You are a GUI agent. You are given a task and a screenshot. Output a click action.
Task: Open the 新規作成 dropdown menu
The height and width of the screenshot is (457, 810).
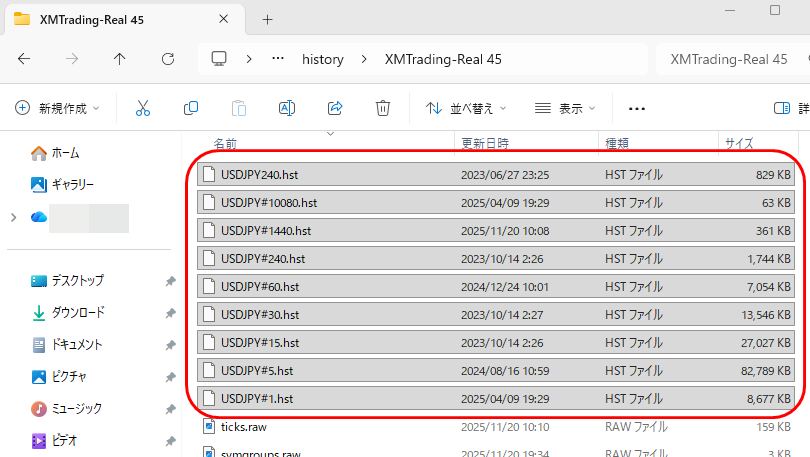coord(58,108)
